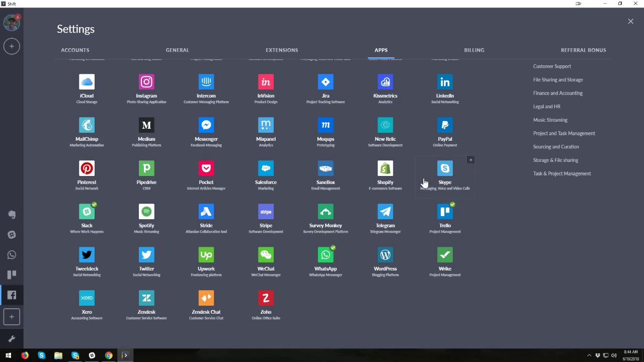
Task: Select the Pipedrive app icon
Action: (x=146, y=168)
